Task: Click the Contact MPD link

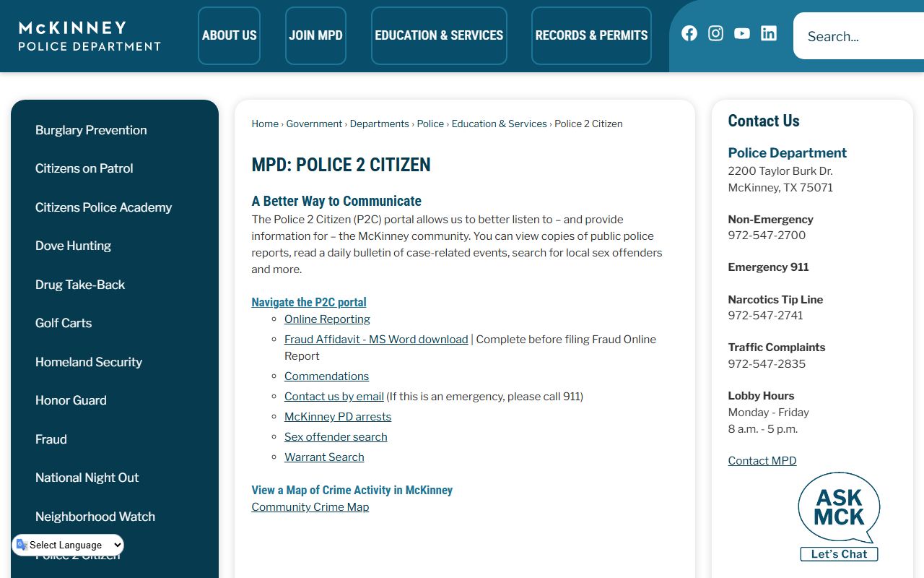Action: (762, 460)
